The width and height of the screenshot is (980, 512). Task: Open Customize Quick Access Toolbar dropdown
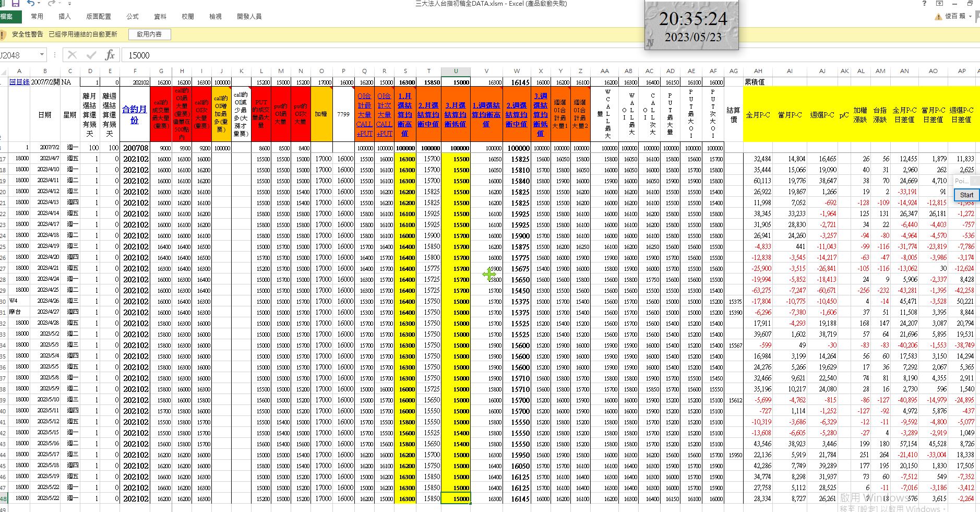(69, 4)
